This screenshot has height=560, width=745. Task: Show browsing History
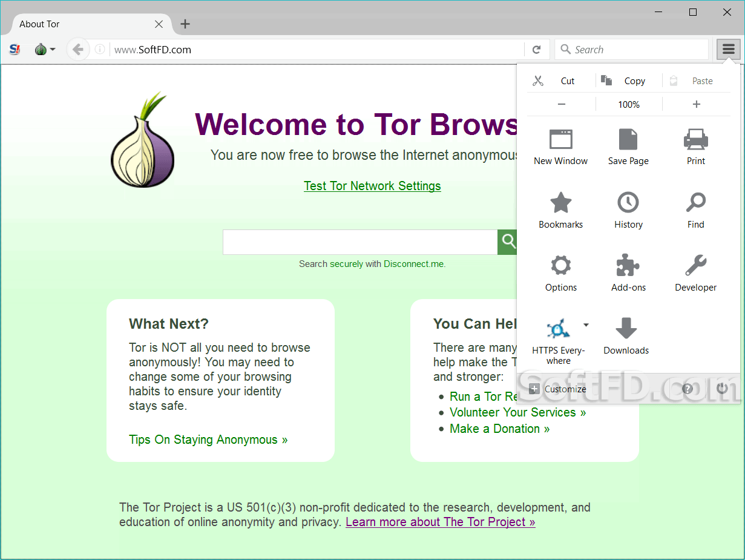coord(628,210)
